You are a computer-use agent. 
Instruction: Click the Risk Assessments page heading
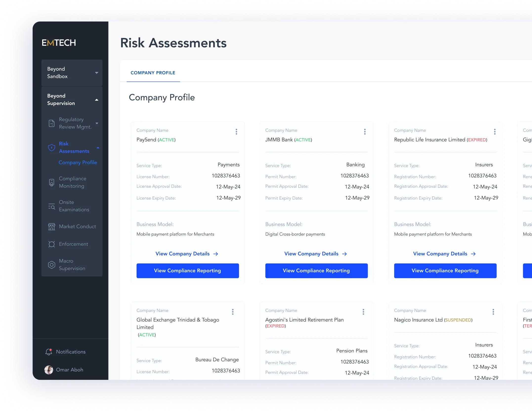[173, 43]
